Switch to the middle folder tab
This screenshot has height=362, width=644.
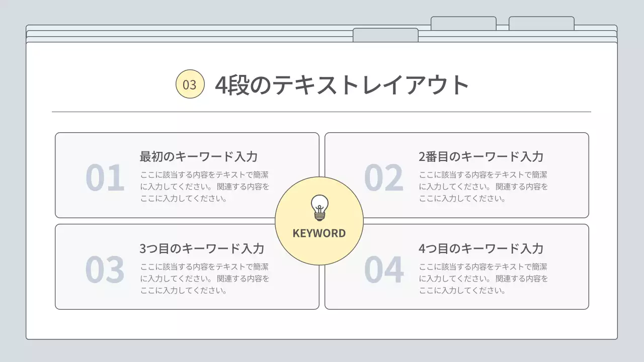(x=463, y=22)
